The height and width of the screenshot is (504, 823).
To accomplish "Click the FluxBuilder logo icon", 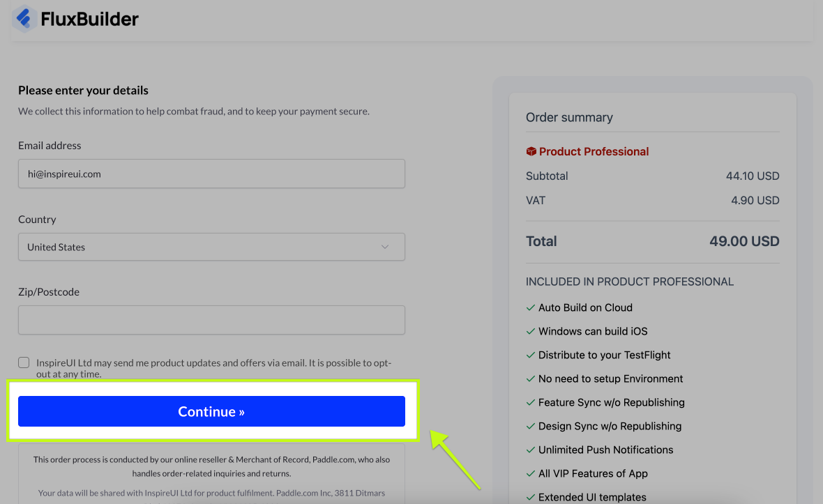I will (24, 19).
